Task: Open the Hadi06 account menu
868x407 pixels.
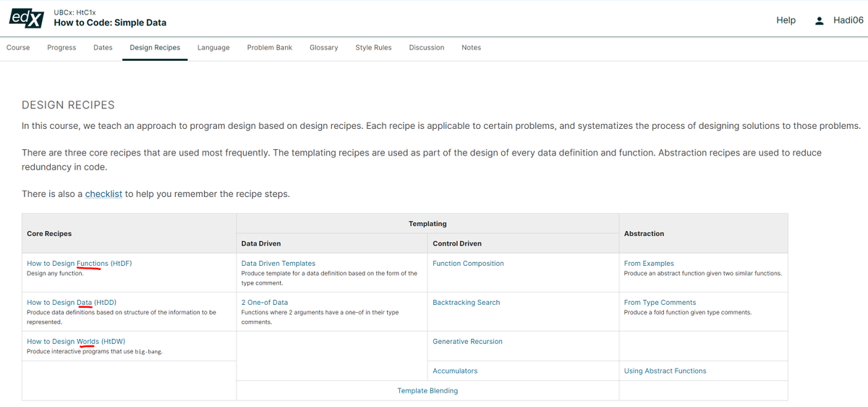Action: pos(848,20)
